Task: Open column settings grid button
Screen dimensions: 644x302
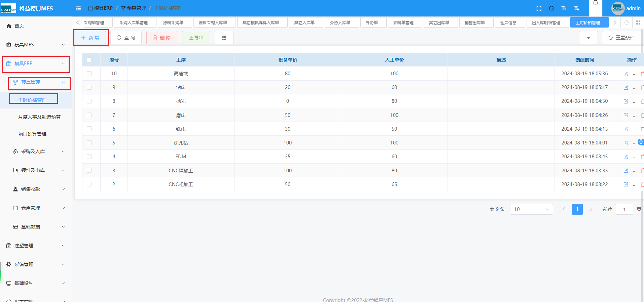Action: point(224,38)
